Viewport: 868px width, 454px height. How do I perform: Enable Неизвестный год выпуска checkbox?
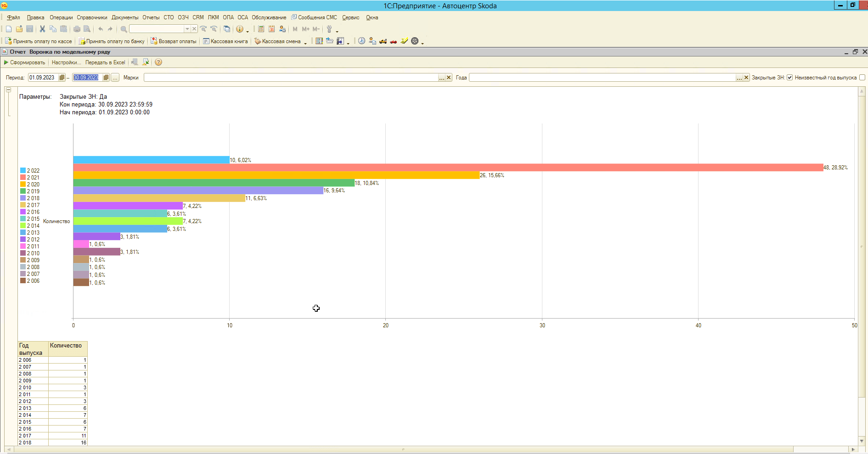[x=862, y=78]
